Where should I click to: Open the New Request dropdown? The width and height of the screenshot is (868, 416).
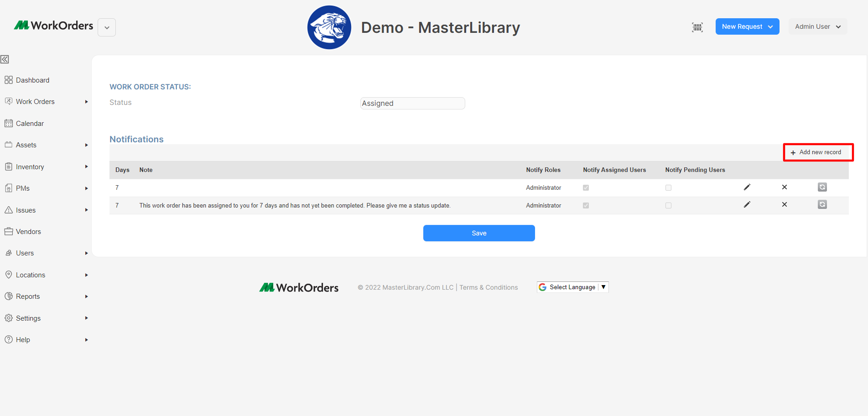[747, 26]
